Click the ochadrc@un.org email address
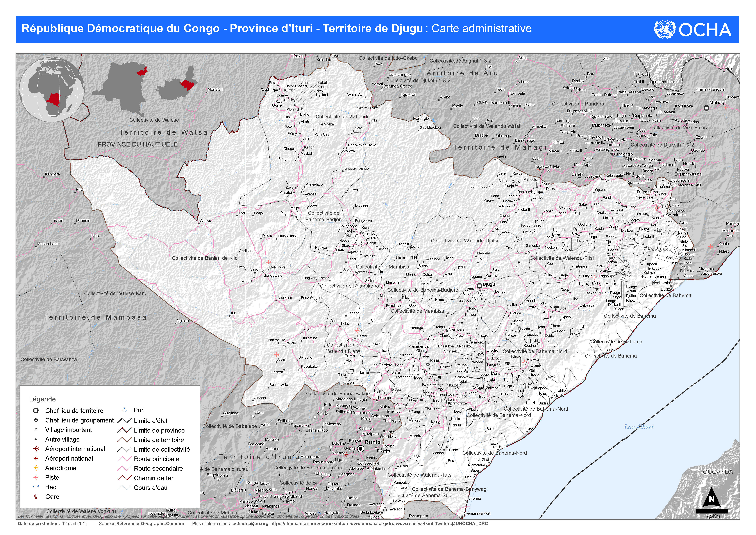 250,523
